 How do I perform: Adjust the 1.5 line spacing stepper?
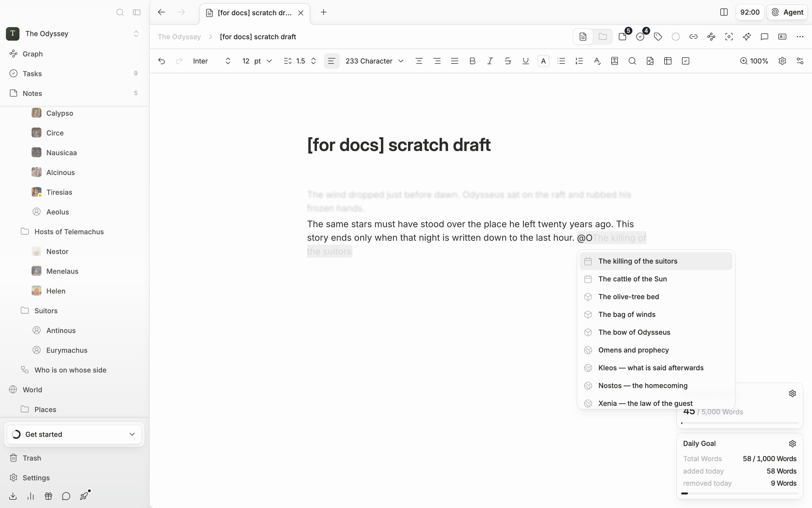click(x=314, y=61)
